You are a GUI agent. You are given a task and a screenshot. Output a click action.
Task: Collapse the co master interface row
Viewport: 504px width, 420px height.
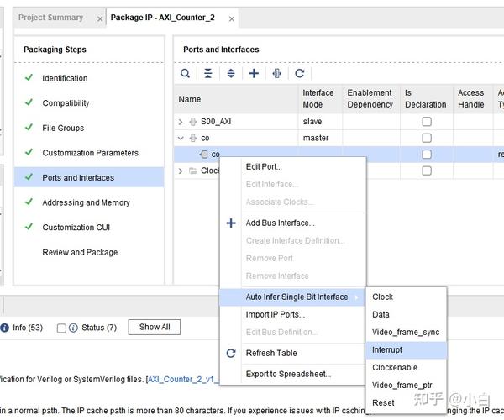(181, 138)
